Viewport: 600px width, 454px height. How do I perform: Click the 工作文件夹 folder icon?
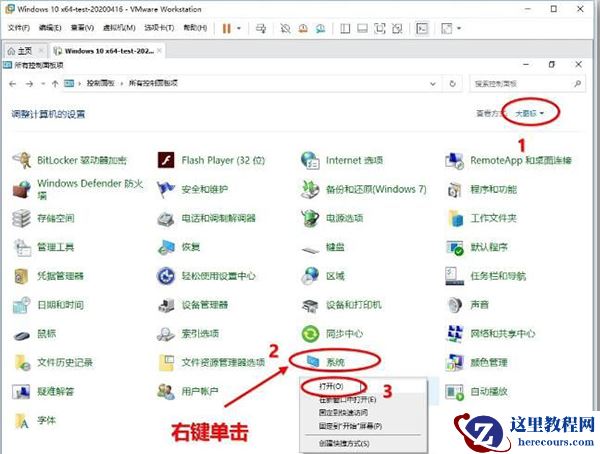click(454, 218)
